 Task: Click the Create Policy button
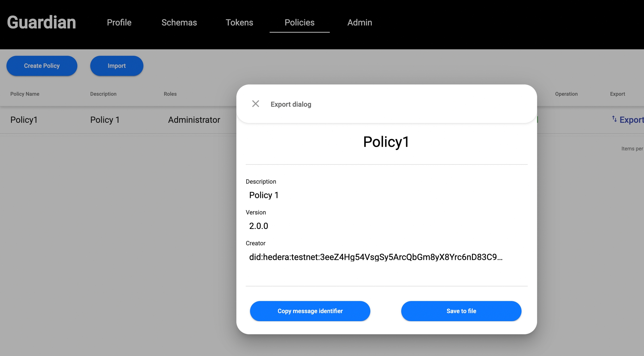tap(42, 66)
